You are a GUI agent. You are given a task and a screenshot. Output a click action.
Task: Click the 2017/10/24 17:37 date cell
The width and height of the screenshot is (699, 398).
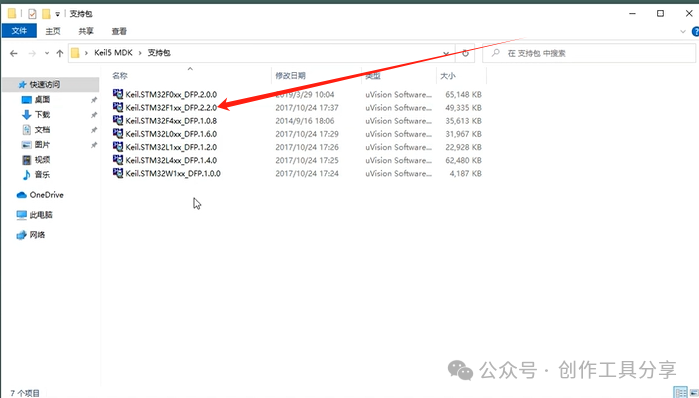tap(307, 107)
